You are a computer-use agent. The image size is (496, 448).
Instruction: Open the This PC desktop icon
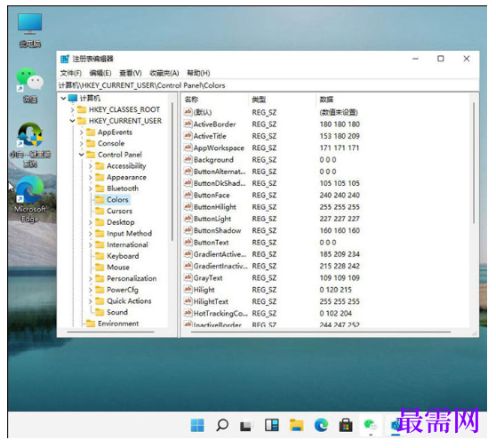coord(29,30)
